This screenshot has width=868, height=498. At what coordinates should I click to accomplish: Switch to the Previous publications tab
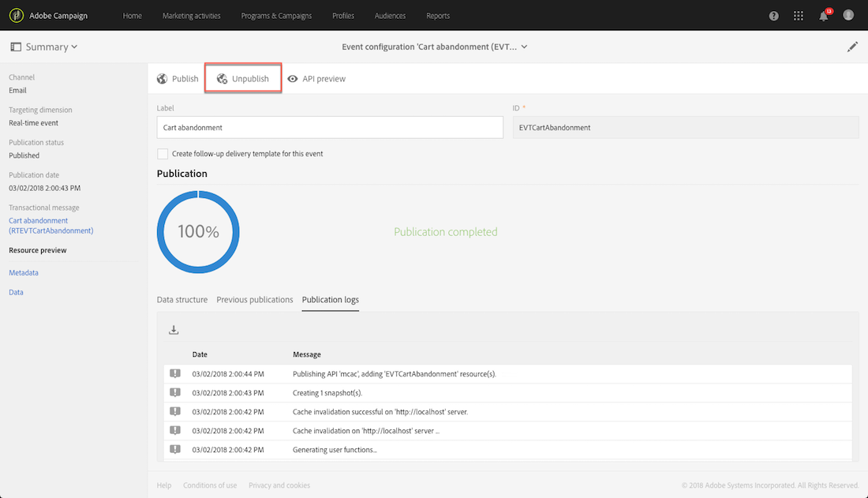coord(255,300)
